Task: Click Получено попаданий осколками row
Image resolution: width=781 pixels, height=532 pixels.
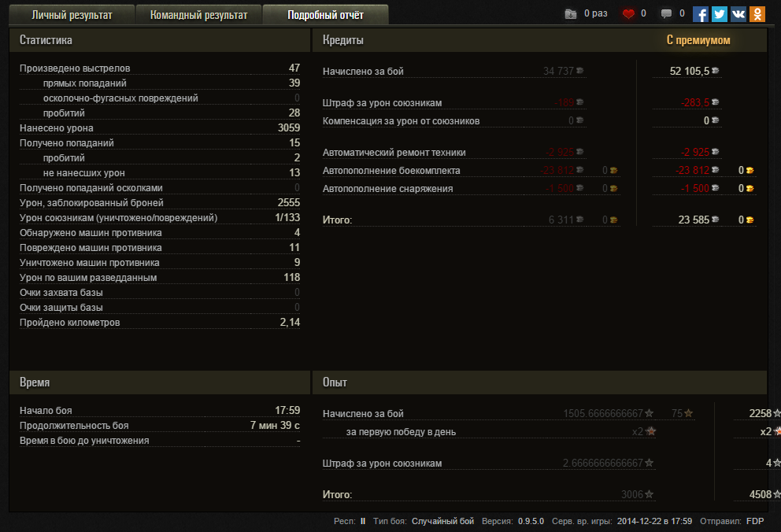Action: point(159,187)
